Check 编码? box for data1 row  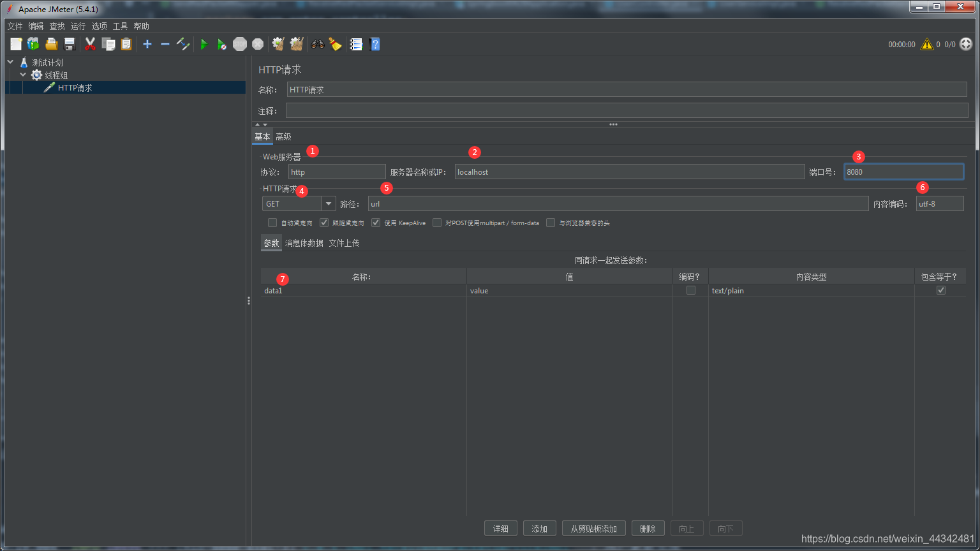pos(691,290)
